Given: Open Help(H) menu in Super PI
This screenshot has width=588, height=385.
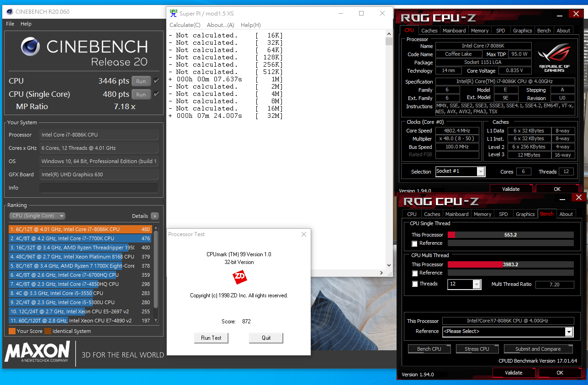Looking at the screenshot, I should pyautogui.click(x=251, y=25).
